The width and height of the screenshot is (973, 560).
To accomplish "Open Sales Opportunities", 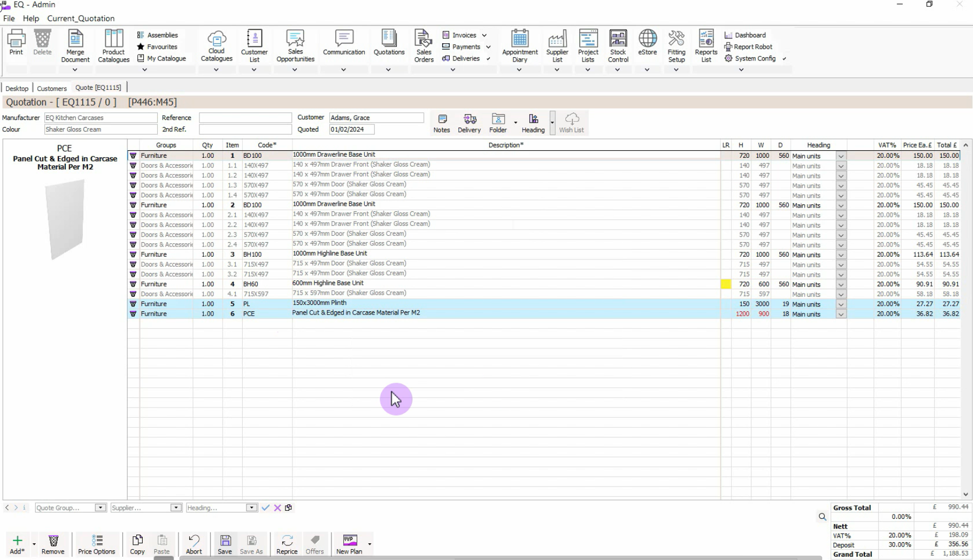I will 295,46.
